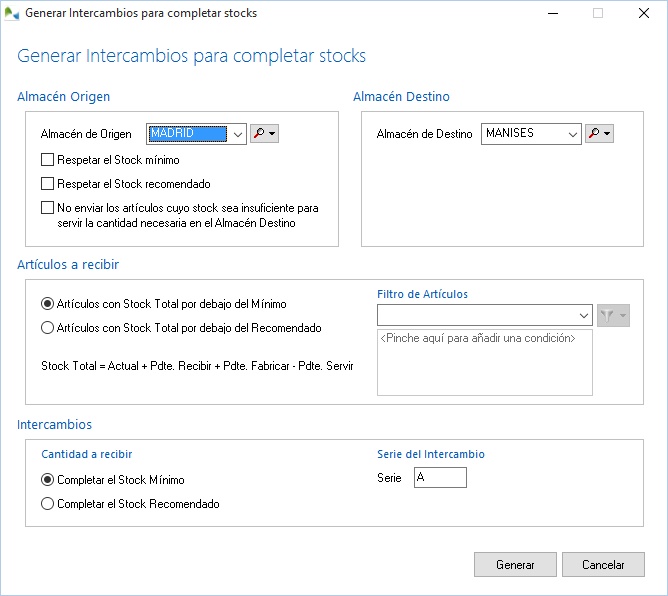The image size is (668, 596).
Task: Click the application icon in the title bar
Action: click(x=11, y=14)
